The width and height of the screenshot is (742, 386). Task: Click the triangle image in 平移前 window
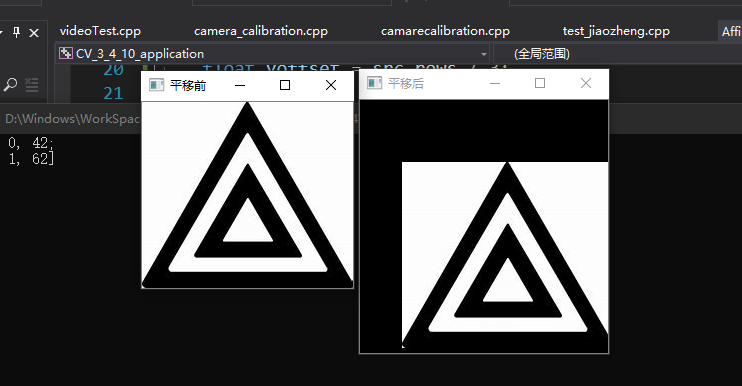point(247,194)
